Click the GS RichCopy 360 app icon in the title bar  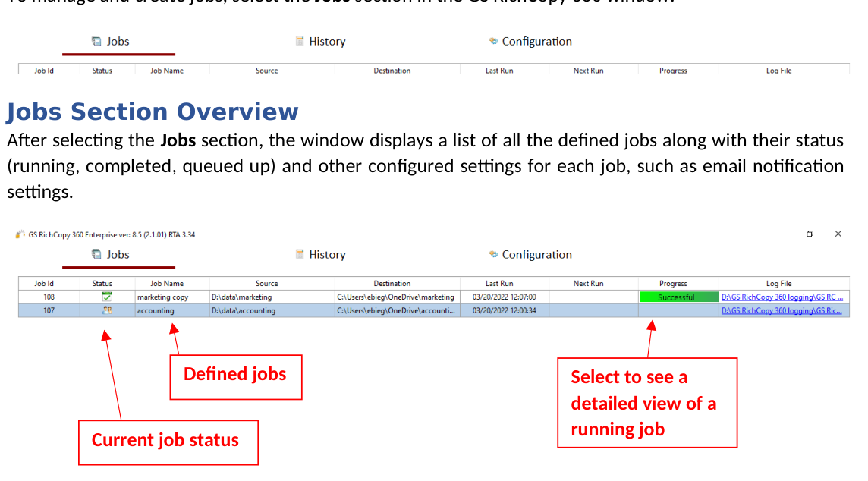click(x=20, y=234)
